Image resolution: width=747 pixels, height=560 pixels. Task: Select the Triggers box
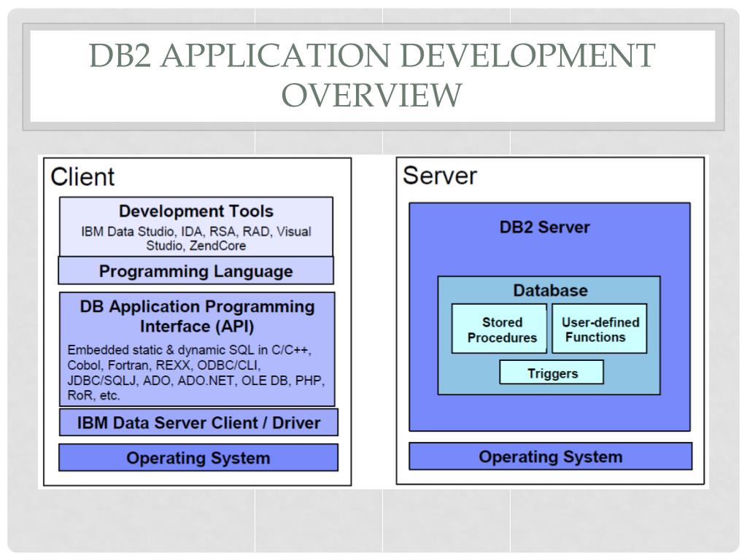click(552, 373)
